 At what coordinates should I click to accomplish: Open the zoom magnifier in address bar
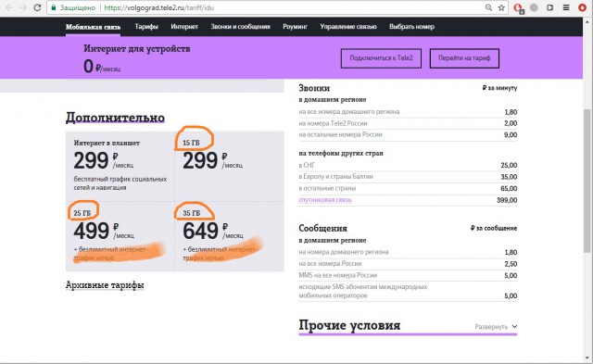click(488, 7)
